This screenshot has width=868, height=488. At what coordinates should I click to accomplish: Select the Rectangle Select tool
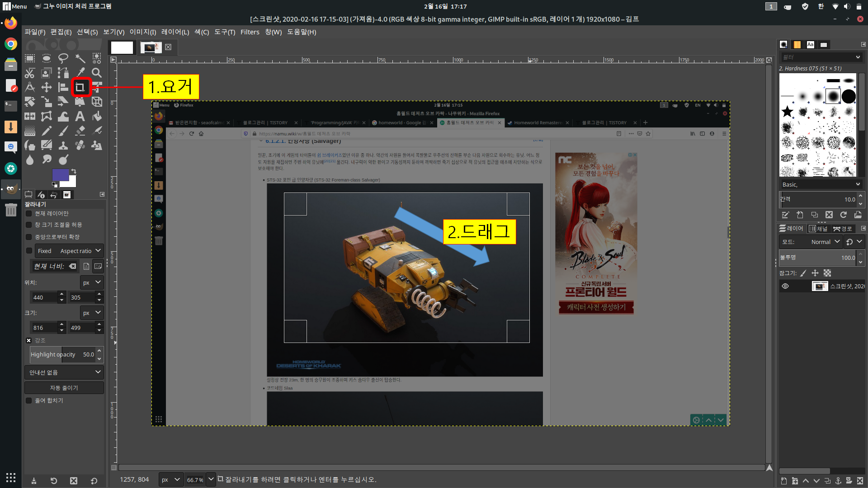30,58
